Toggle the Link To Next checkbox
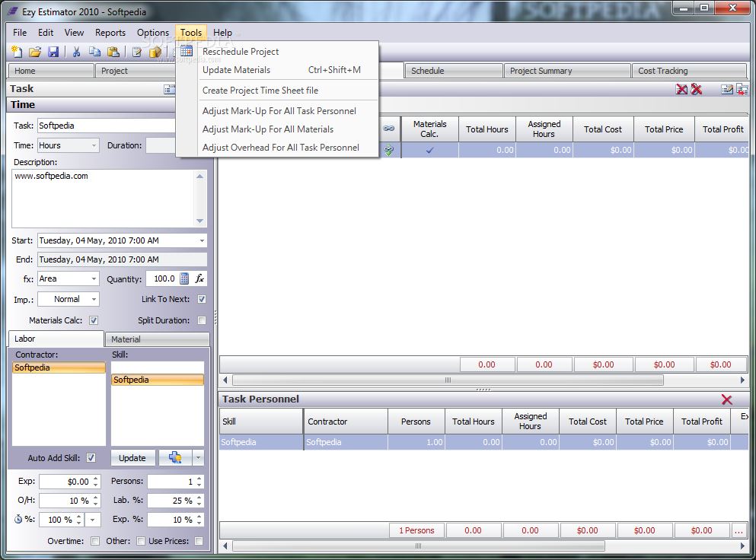 [202, 299]
